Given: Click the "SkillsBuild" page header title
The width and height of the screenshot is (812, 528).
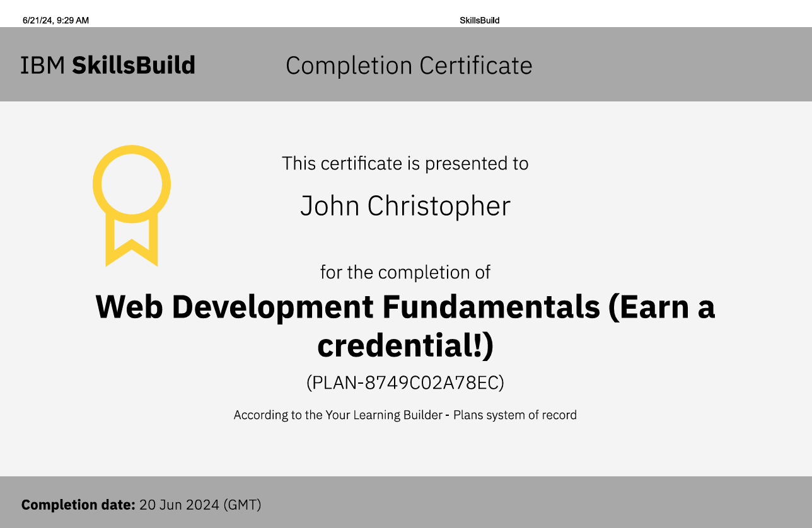Looking at the screenshot, I should click(480, 20).
